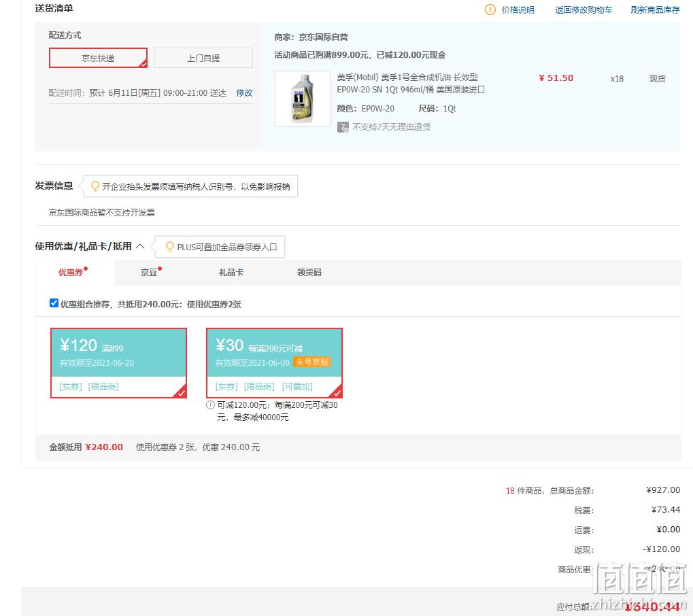
Task: Switch to the 京豆 tab
Action: click(149, 272)
